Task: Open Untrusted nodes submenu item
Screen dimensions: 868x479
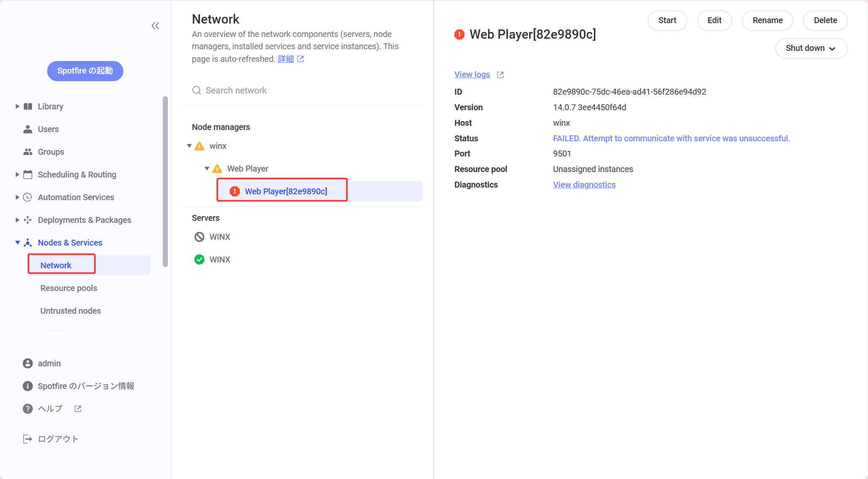Action: tap(71, 311)
